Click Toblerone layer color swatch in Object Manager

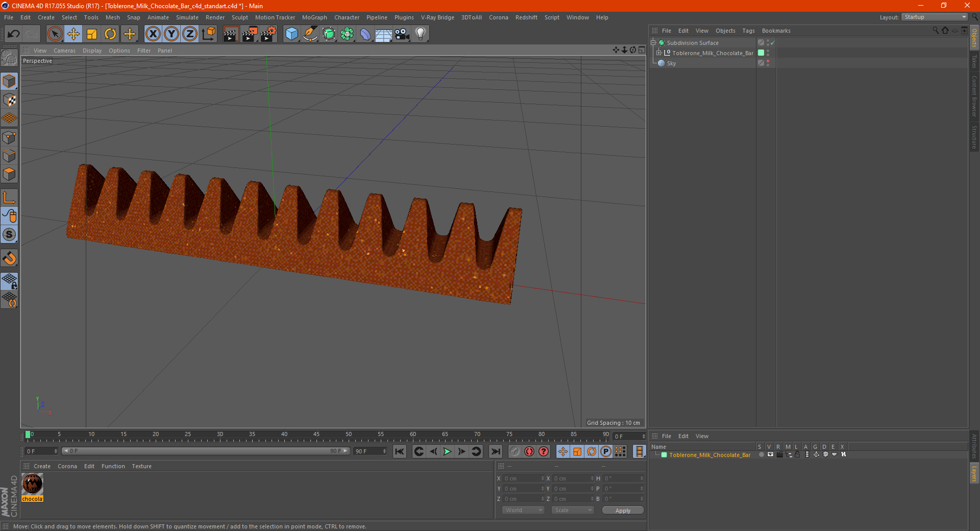pos(761,53)
